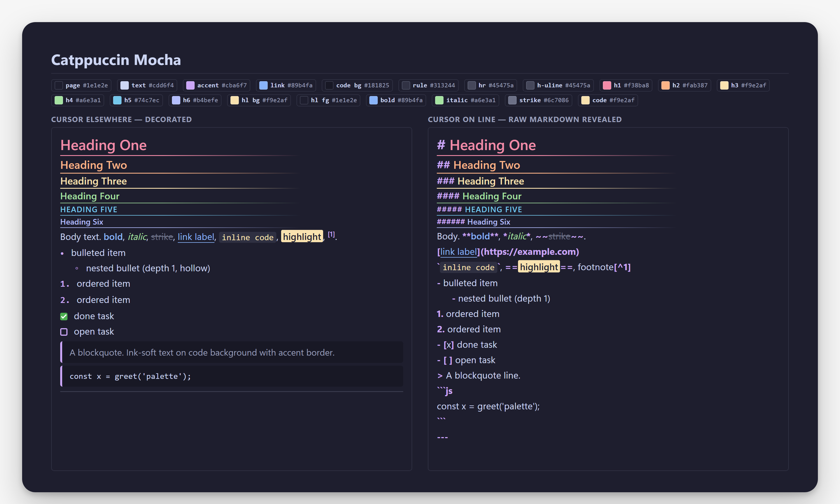840x504 pixels.
Task: Click the h2 #fab387 peach swatch
Action: [685, 85]
